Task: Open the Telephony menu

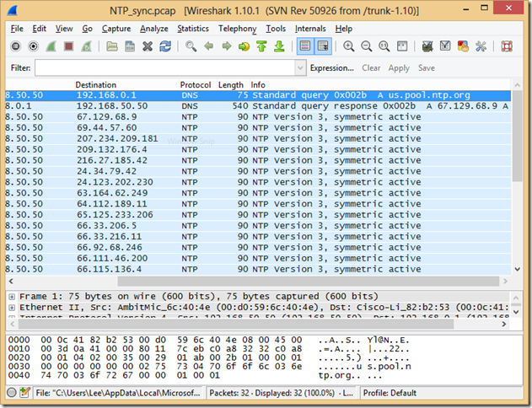Action: (237, 29)
